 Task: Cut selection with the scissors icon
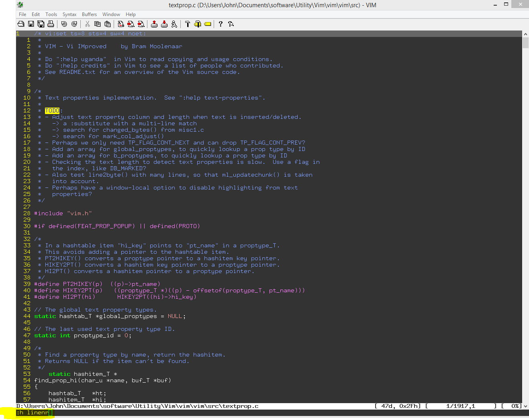tap(87, 24)
